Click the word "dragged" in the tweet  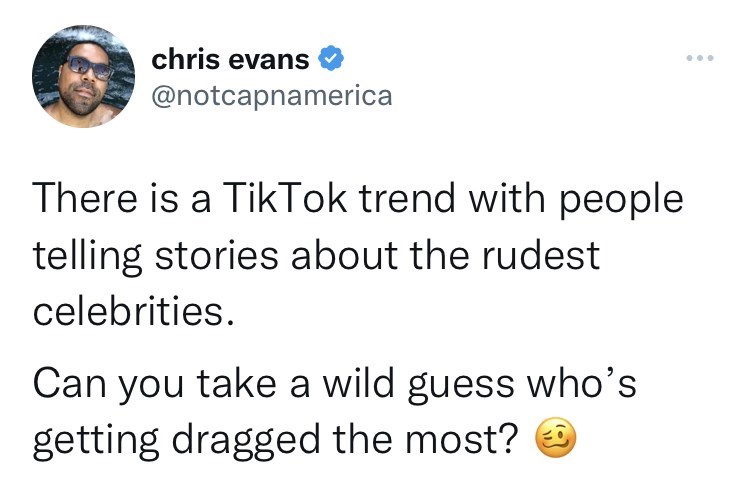pos(291,440)
